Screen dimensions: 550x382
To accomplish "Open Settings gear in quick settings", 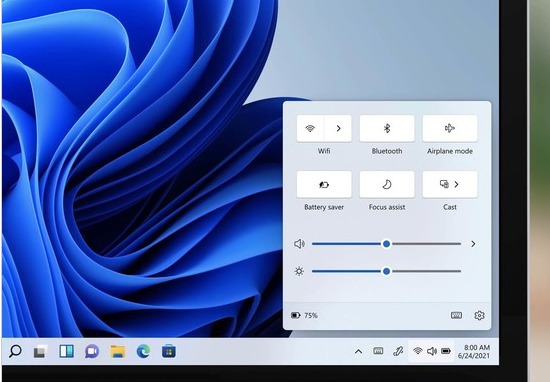I will [x=479, y=315].
